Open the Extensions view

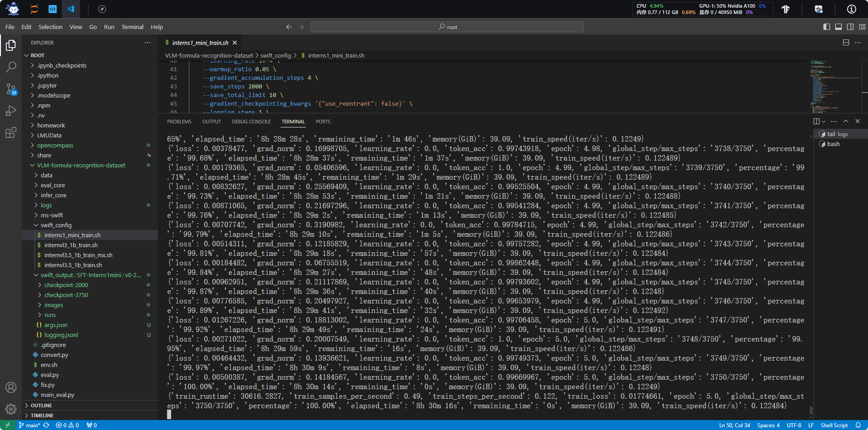click(11, 132)
